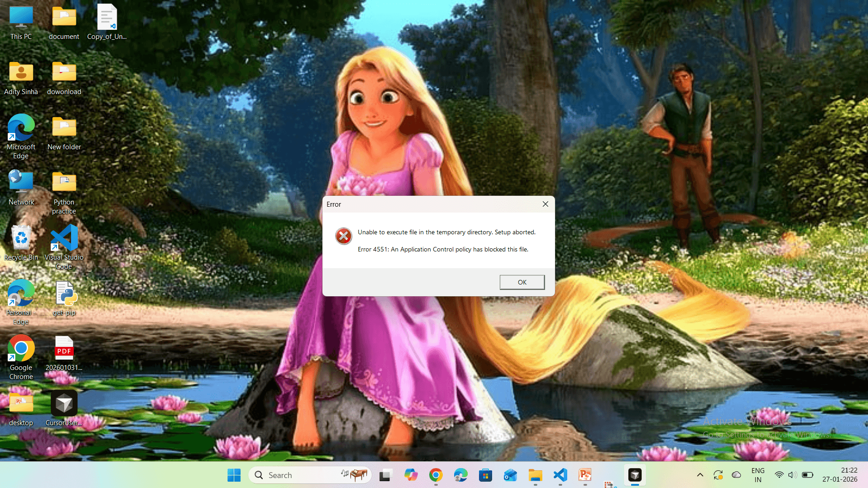The width and height of the screenshot is (868, 488).
Task: Open Microsoft Store from taskbar
Action: [485, 475]
